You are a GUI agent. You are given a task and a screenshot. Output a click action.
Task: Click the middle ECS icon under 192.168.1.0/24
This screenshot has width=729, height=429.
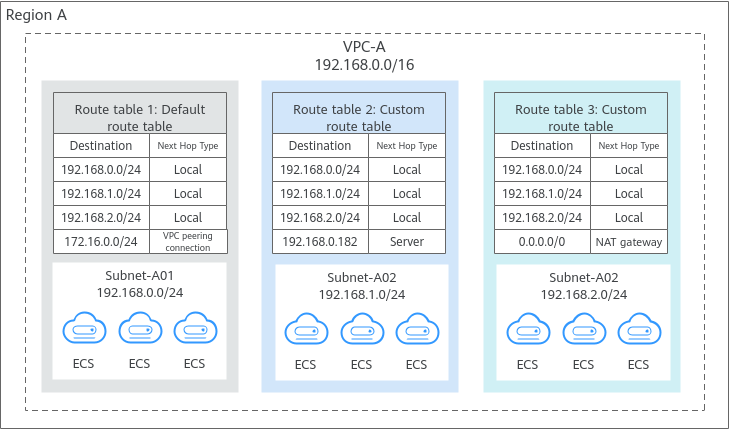coord(361,329)
